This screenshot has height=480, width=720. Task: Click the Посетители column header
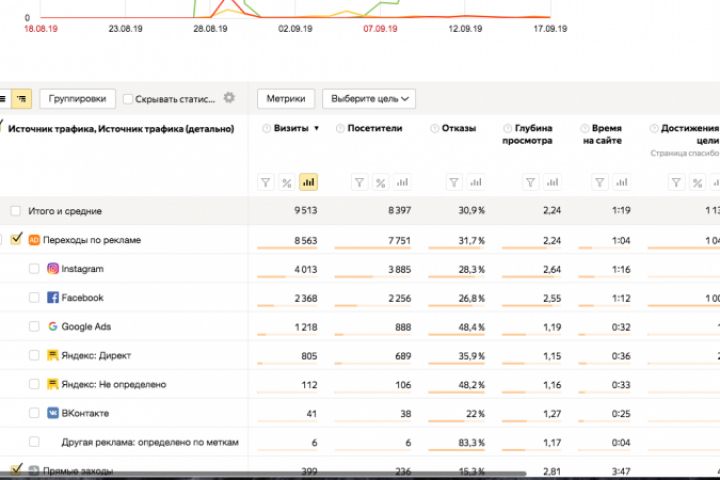point(373,129)
